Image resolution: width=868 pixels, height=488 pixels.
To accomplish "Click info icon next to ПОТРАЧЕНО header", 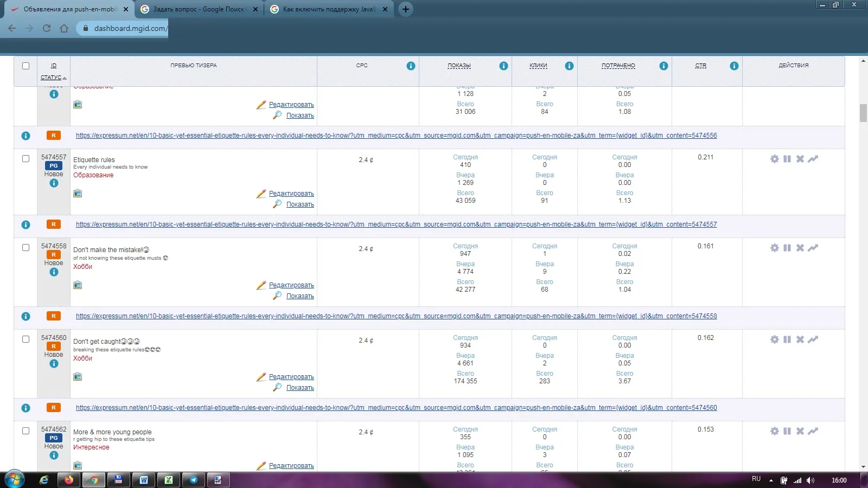I will point(663,66).
